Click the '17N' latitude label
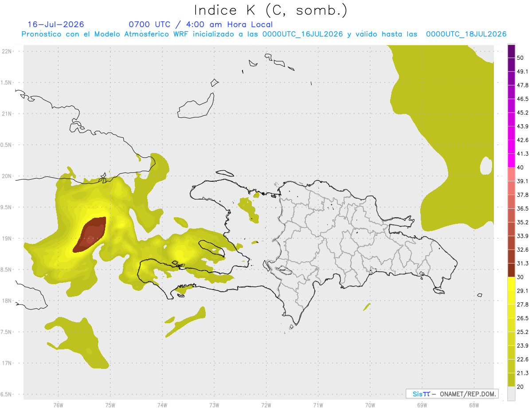The image size is (532, 411). 7,363
